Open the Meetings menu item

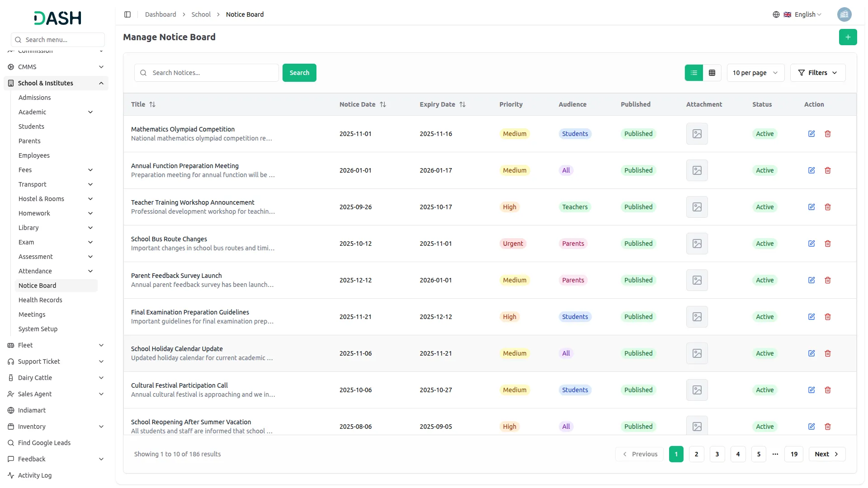(x=32, y=314)
